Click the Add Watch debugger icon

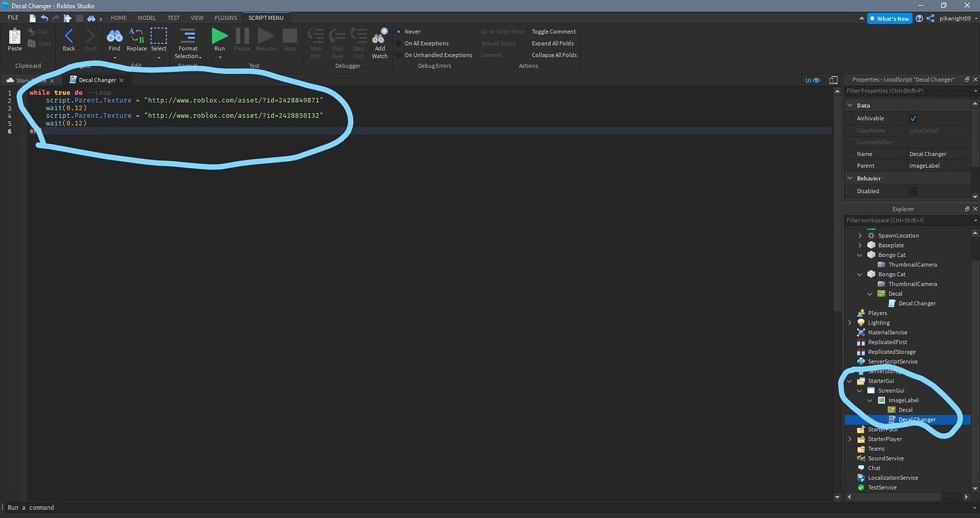380,39
